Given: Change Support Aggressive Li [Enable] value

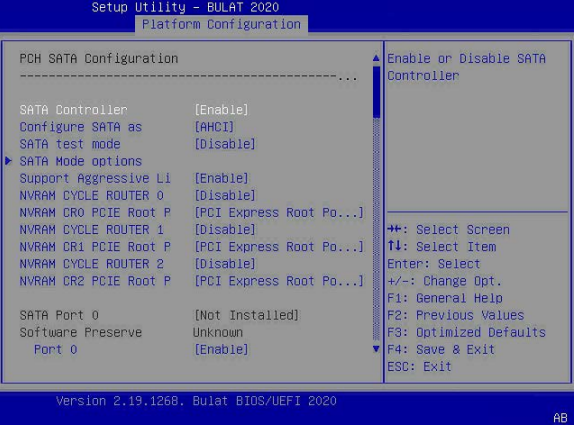Looking at the screenshot, I should point(221,178).
